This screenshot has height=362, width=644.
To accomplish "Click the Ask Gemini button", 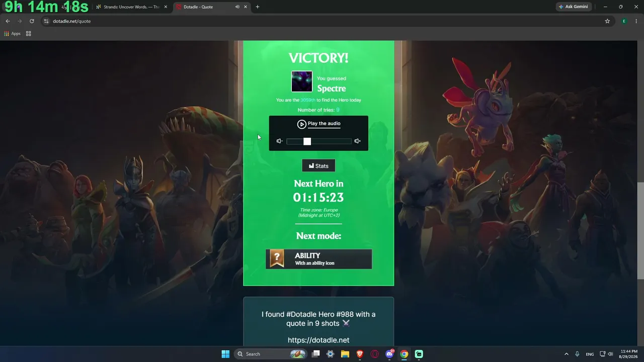I will 574,7.
